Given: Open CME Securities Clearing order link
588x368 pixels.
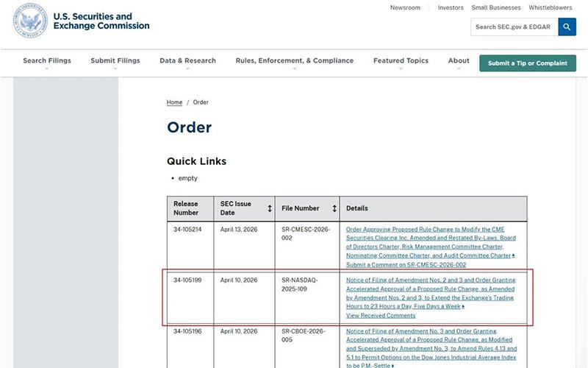Looking at the screenshot, I should pyautogui.click(x=431, y=242).
